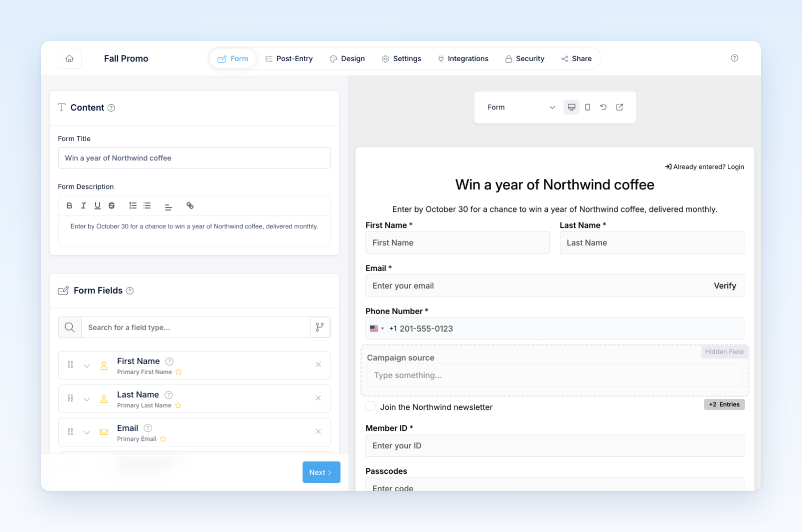Apply underline formatting in description

click(98, 205)
